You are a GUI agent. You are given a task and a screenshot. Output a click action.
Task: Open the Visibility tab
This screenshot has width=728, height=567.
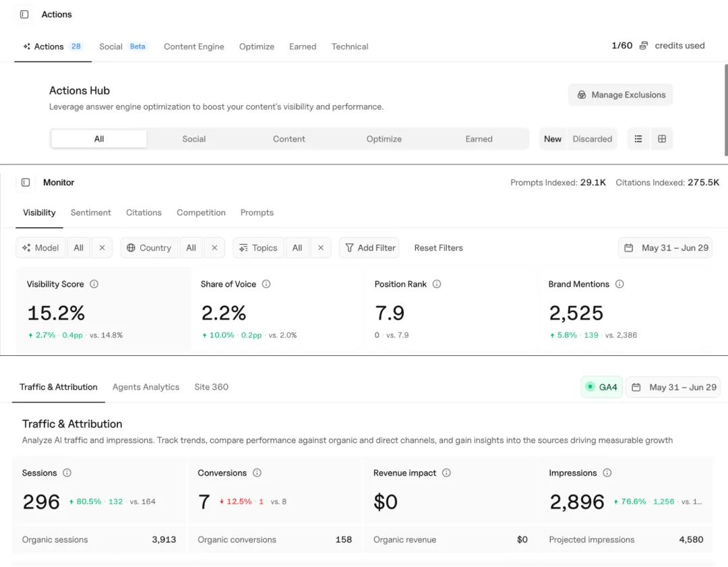[x=40, y=212]
